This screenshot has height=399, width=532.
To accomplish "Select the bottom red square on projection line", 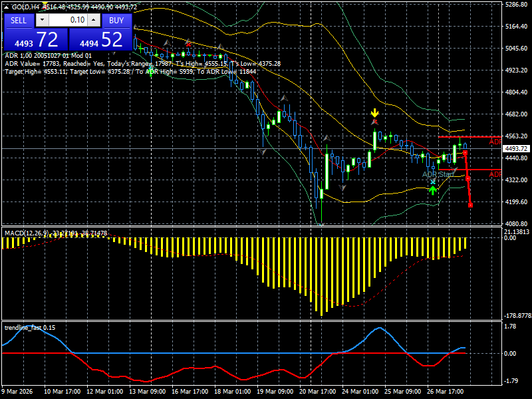I will click(470, 205).
